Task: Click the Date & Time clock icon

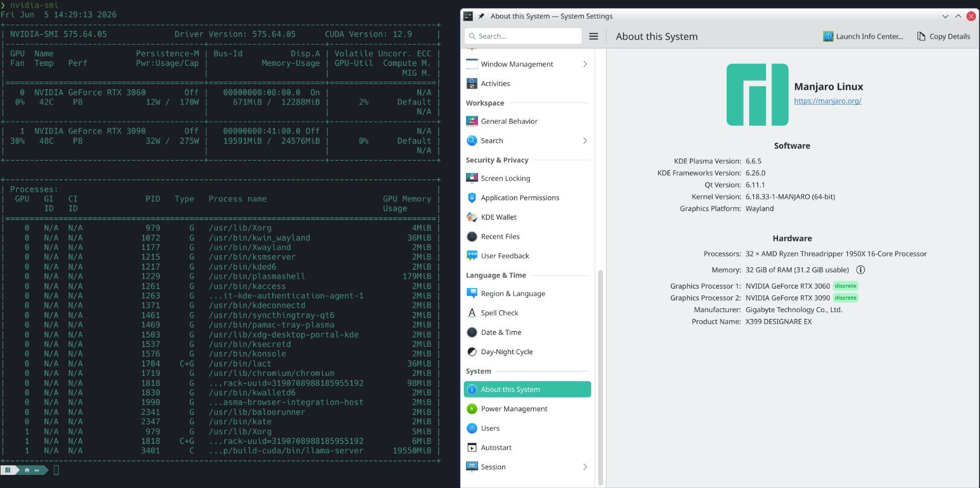Action: 472,332
